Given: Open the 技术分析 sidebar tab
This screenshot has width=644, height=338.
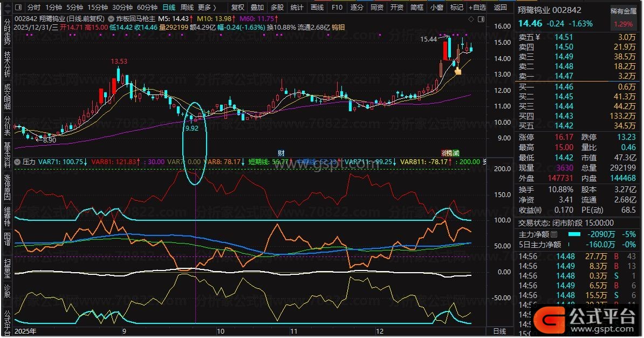Looking at the screenshot, I should point(7,64).
